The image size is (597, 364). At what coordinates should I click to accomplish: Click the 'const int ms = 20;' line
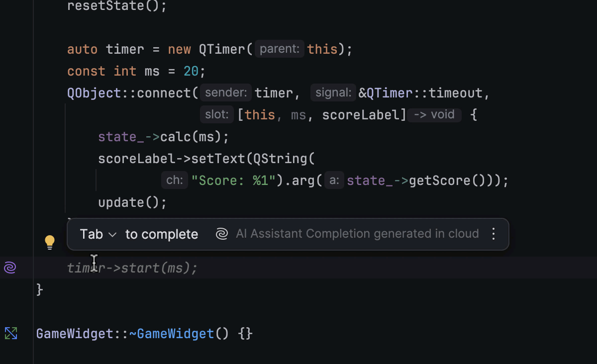(x=136, y=71)
